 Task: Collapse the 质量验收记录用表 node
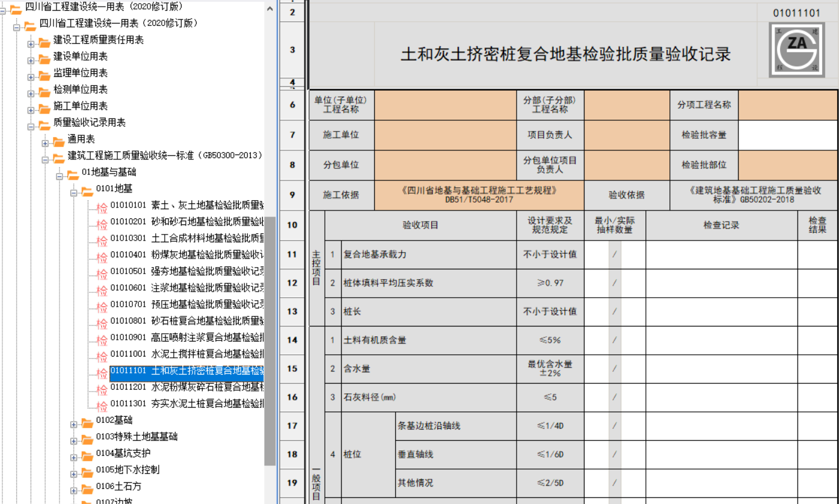[x=31, y=126]
